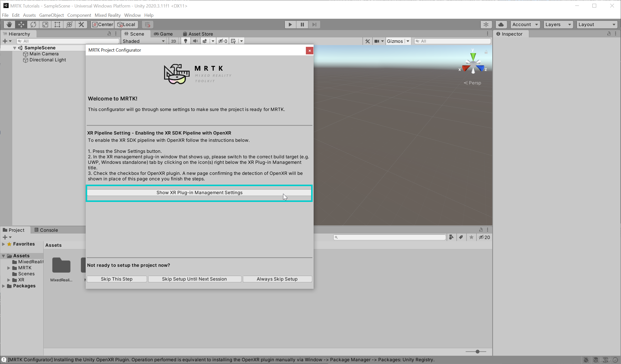Screen dimensions: 621x364
Task: Open effects dropdown arrow in scene toolbar
Action: [x=213, y=41]
